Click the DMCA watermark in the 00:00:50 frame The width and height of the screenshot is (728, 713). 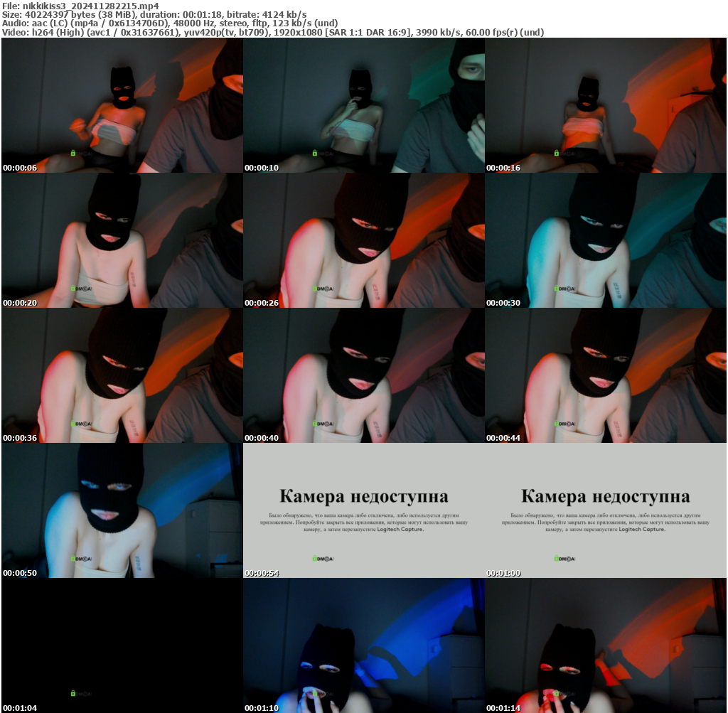[x=80, y=559]
